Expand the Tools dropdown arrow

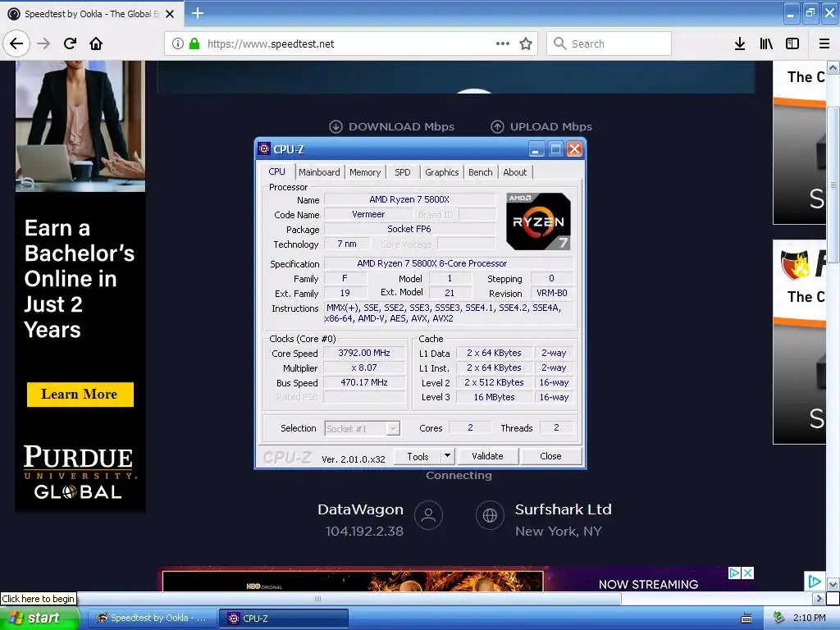pos(447,456)
